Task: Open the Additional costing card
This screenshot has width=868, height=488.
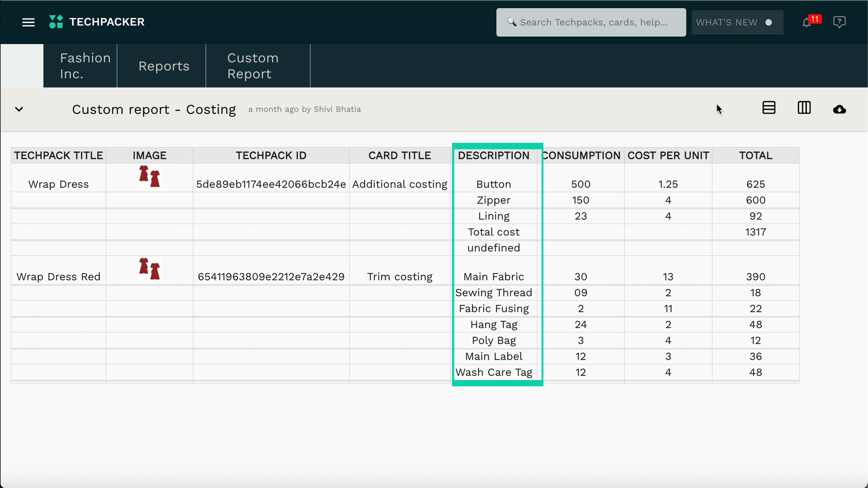Action: coord(400,184)
